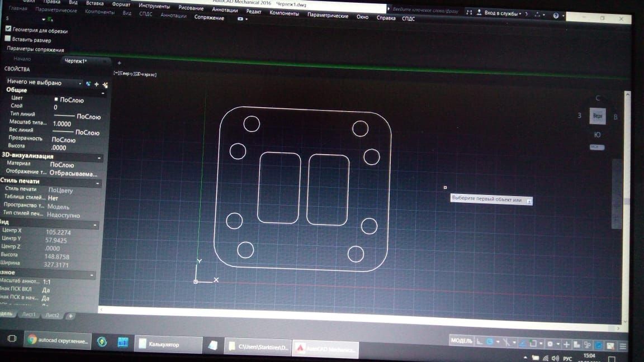Image resolution: width=644 pixels, height=362 pixels.
Task: Open the Калькулятор taskbar button
Action: point(168,344)
